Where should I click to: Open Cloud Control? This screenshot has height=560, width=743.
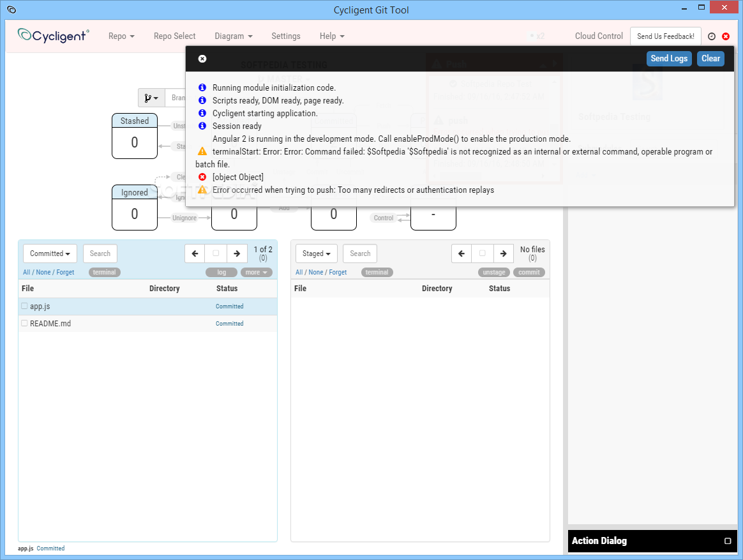(x=599, y=36)
